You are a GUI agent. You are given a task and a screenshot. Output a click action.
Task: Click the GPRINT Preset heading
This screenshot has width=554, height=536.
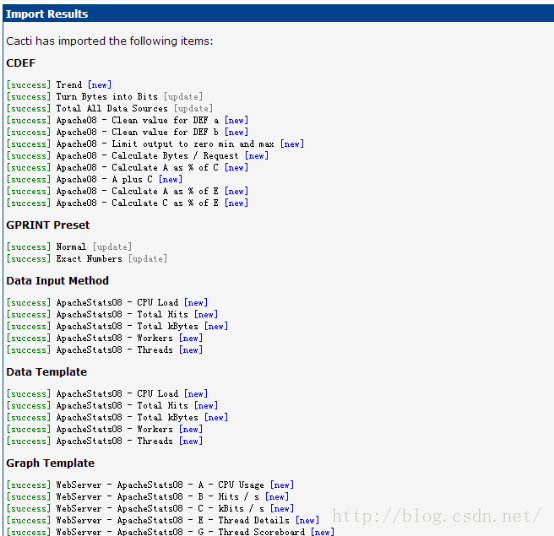[48, 225]
